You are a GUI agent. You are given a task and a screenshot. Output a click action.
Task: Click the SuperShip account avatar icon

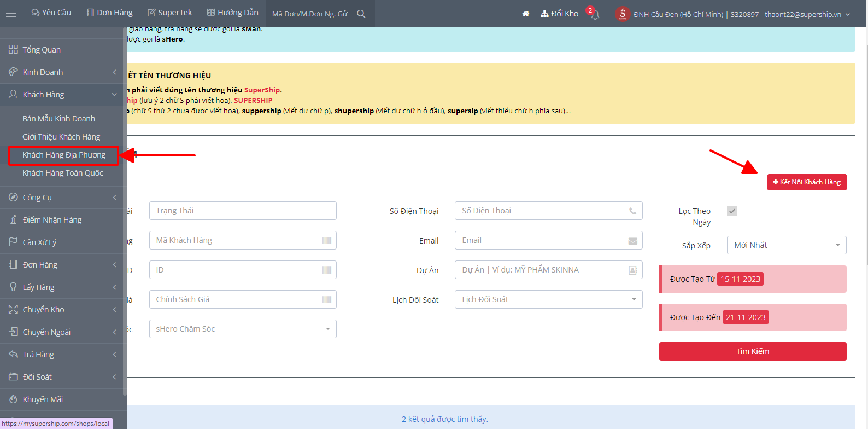tap(623, 14)
